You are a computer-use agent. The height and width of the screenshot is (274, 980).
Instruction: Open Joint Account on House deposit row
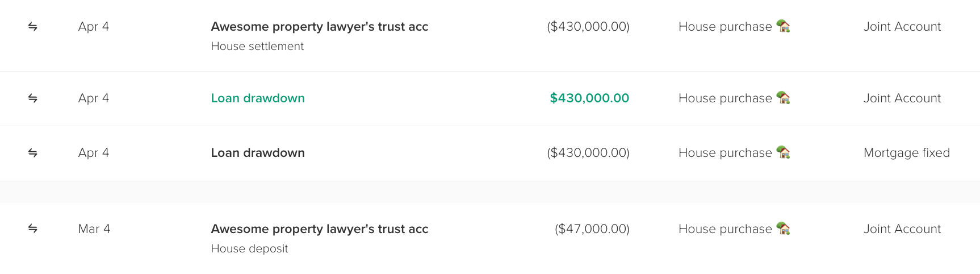tap(902, 229)
